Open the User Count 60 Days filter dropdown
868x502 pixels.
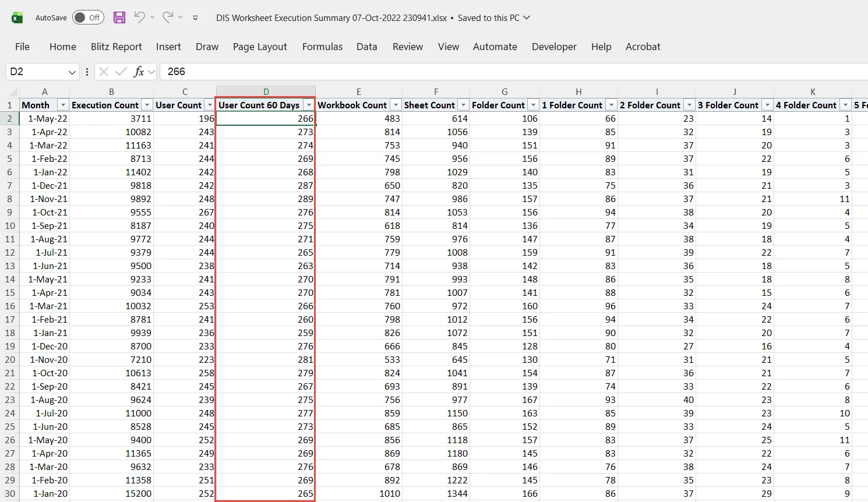tap(308, 105)
